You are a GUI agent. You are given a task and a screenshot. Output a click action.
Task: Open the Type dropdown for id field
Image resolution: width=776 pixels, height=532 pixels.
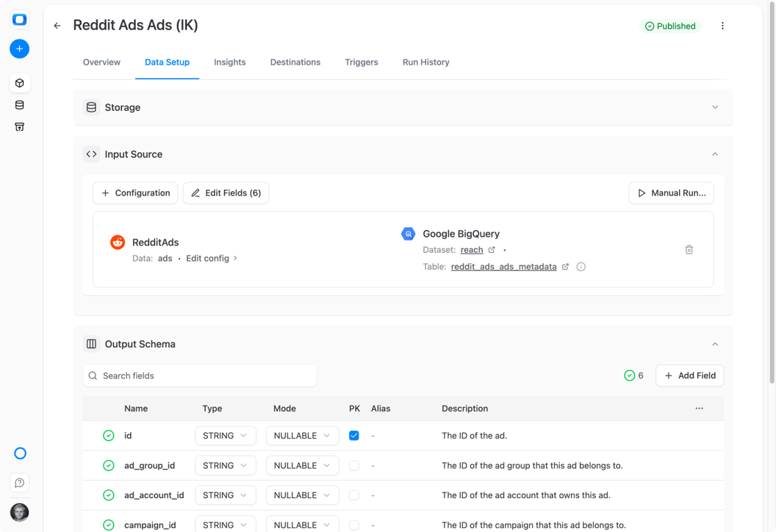coord(226,436)
